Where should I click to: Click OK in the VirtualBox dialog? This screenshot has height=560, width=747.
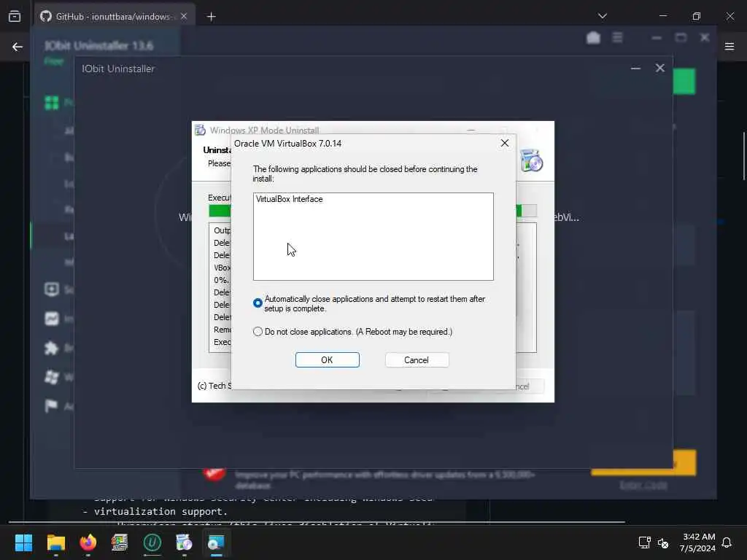tap(328, 360)
